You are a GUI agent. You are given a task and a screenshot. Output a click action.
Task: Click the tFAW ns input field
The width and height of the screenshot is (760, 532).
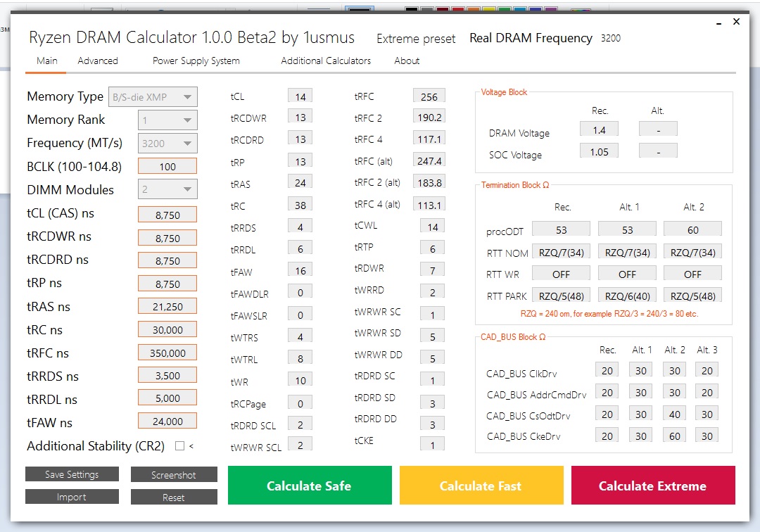pyautogui.click(x=167, y=422)
